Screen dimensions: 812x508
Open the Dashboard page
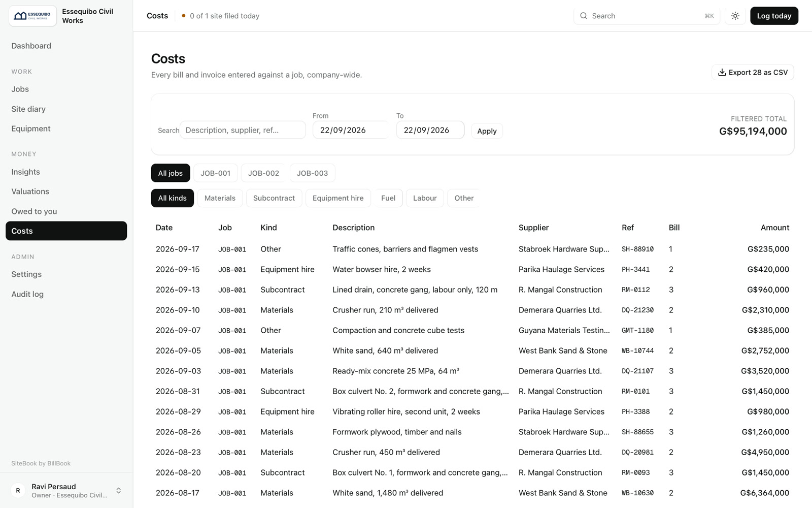66,46
